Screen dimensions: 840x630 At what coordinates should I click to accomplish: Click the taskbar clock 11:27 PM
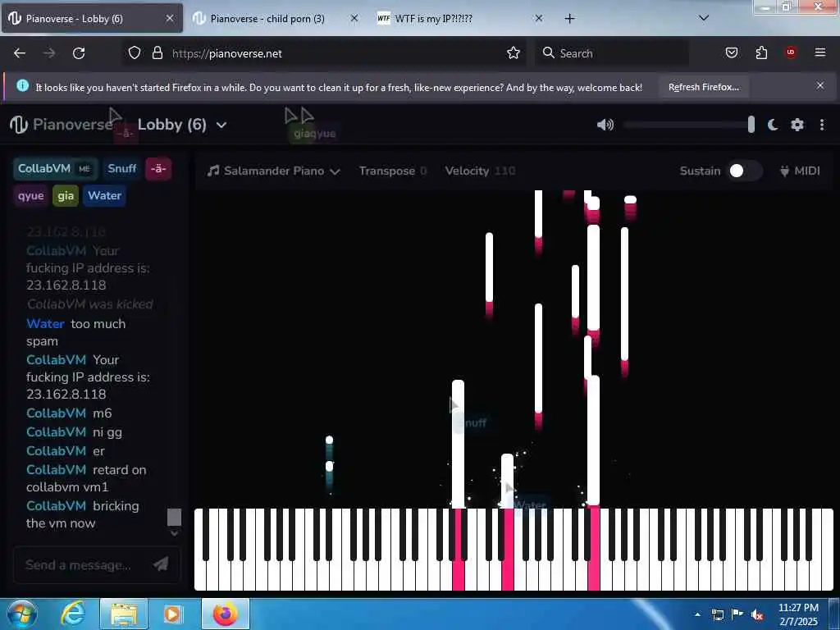pos(798,608)
